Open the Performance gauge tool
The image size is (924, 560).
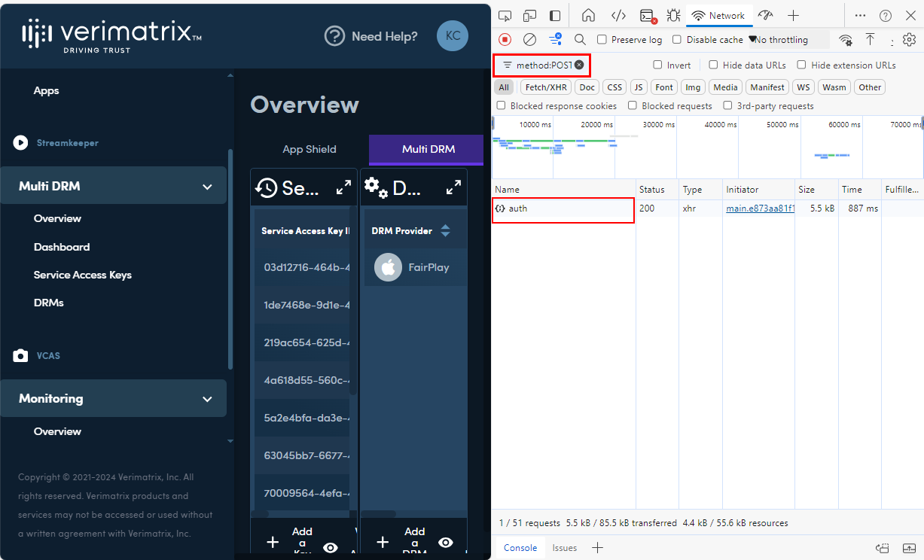(x=765, y=15)
